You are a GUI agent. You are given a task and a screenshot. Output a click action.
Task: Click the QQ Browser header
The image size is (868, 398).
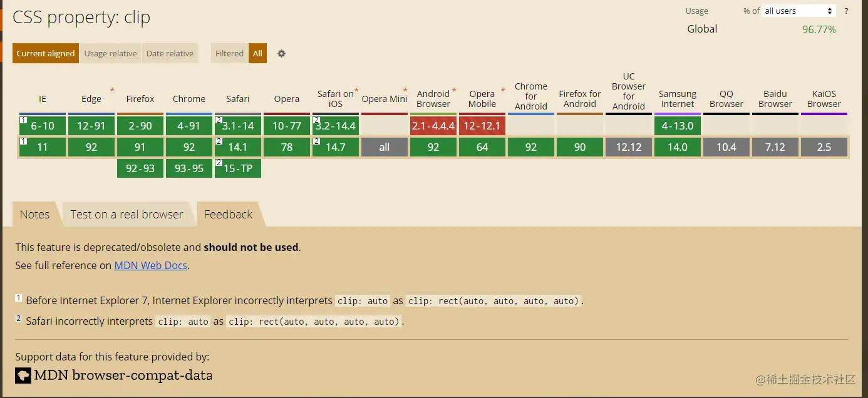(726, 99)
